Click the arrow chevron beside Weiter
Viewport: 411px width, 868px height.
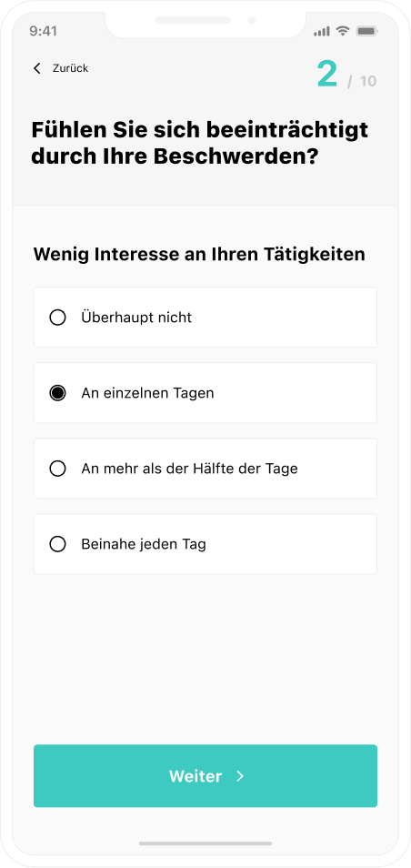(240, 776)
